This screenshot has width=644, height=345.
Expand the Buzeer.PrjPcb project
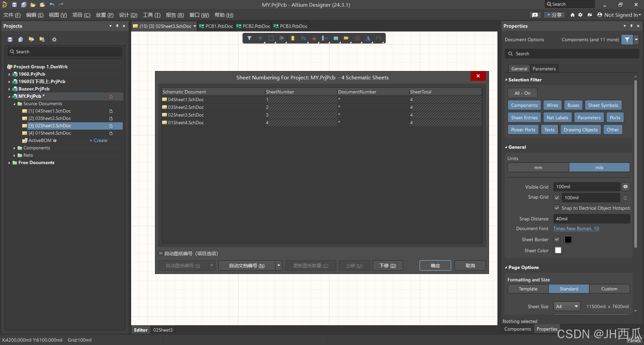click(9, 89)
